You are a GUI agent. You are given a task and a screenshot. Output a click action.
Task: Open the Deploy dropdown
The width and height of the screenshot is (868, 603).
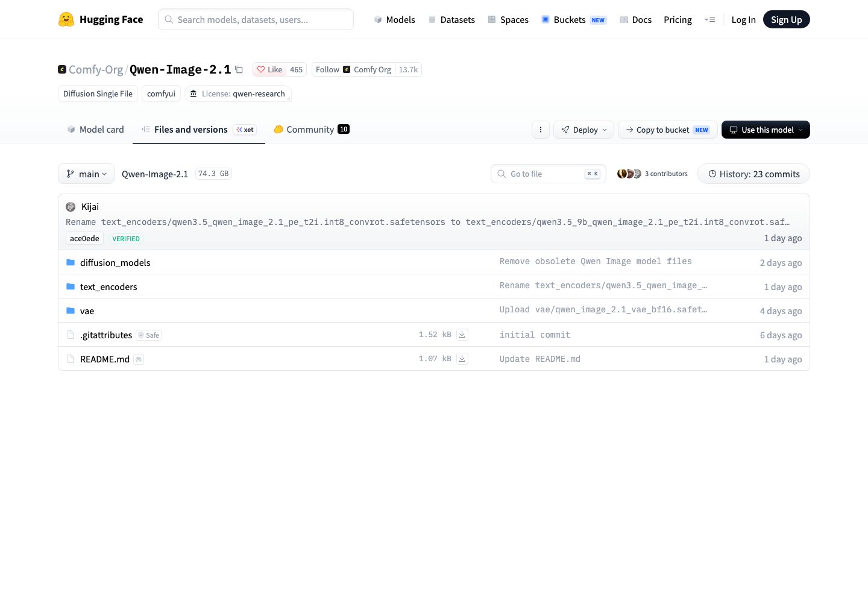tap(584, 130)
